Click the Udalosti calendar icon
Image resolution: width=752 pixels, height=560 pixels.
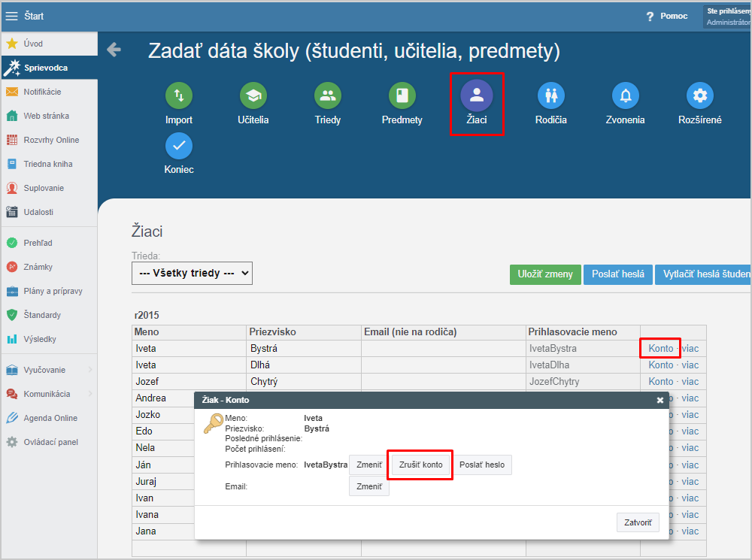pyautogui.click(x=12, y=212)
